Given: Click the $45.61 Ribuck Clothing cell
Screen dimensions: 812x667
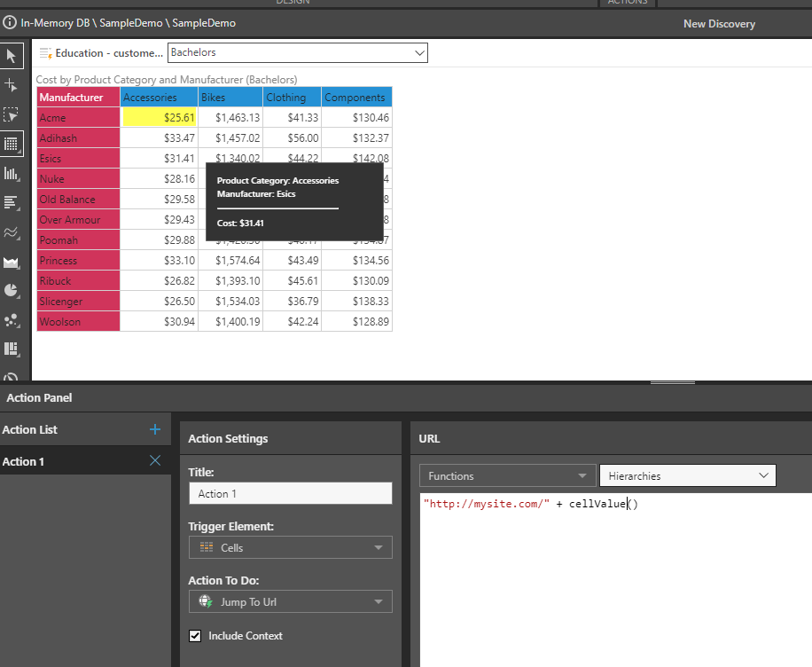Looking at the screenshot, I should coord(292,281).
